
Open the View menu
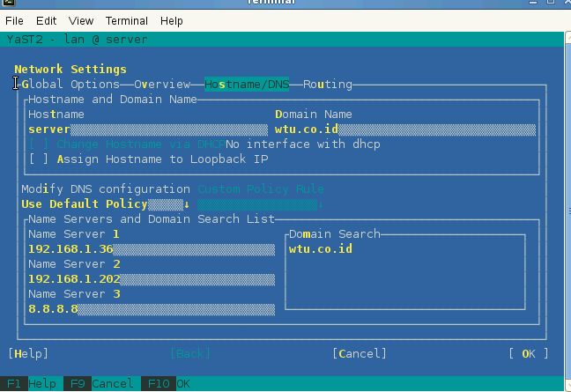[x=81, y=21]
